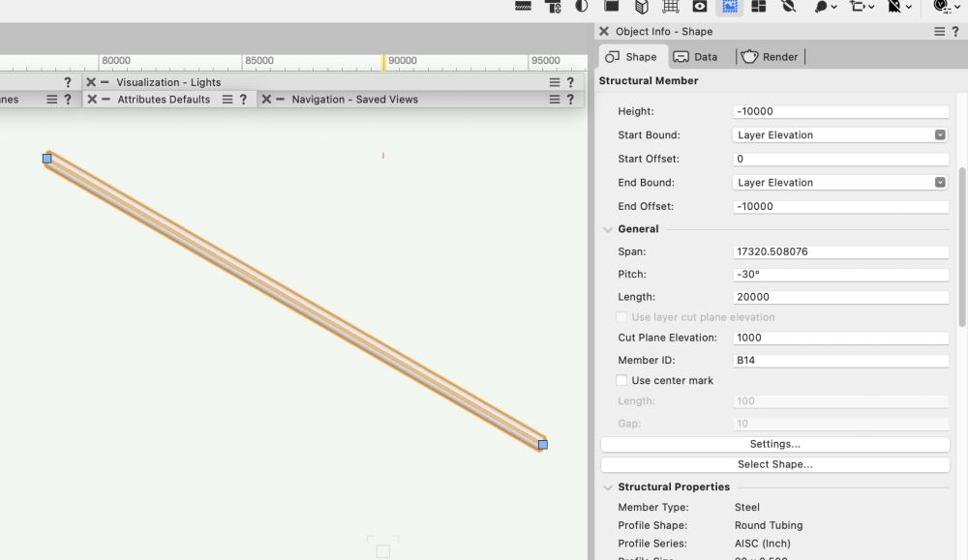Screen dimensions: 968x560
Task: Click the grid icon in the top toolbar
Action: pos(668,7)
